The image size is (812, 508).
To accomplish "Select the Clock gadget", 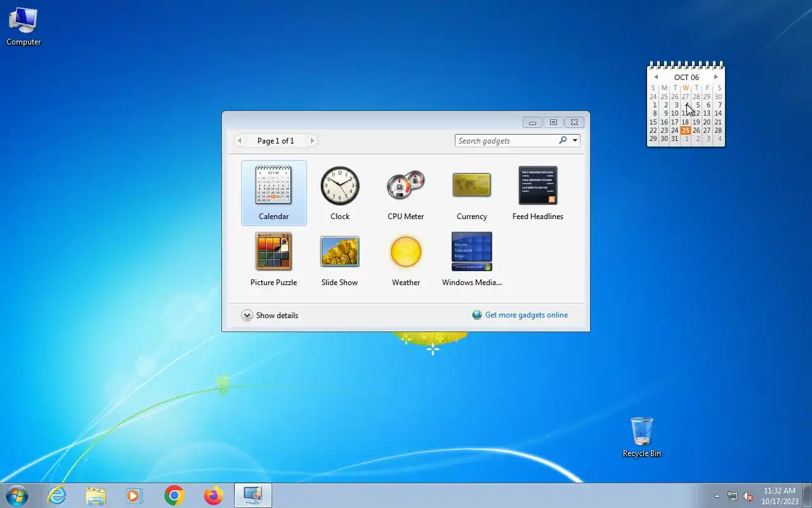I will point(339,193).
